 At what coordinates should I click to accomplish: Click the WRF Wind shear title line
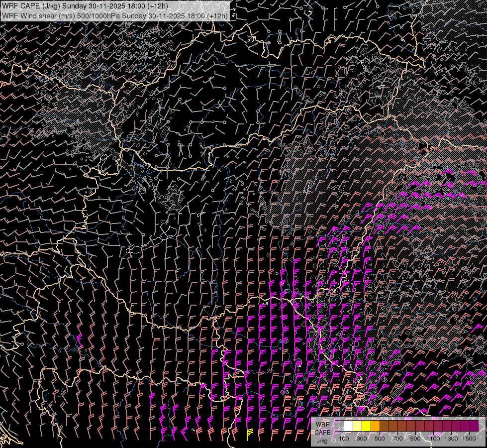pos(114,15)
